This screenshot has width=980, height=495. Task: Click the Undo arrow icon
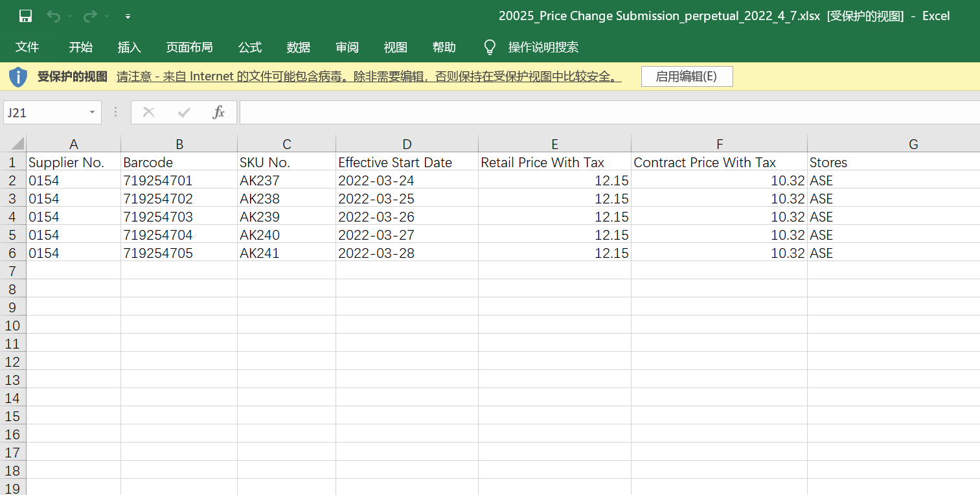coord(53,16)
